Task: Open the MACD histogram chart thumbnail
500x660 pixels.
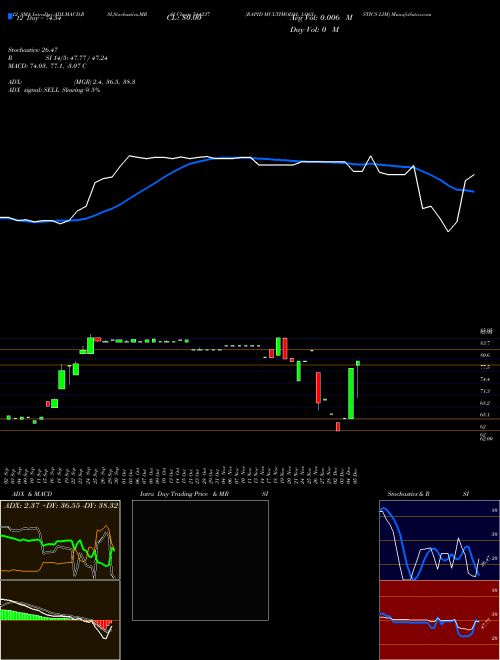Action: tap(60, 620)
